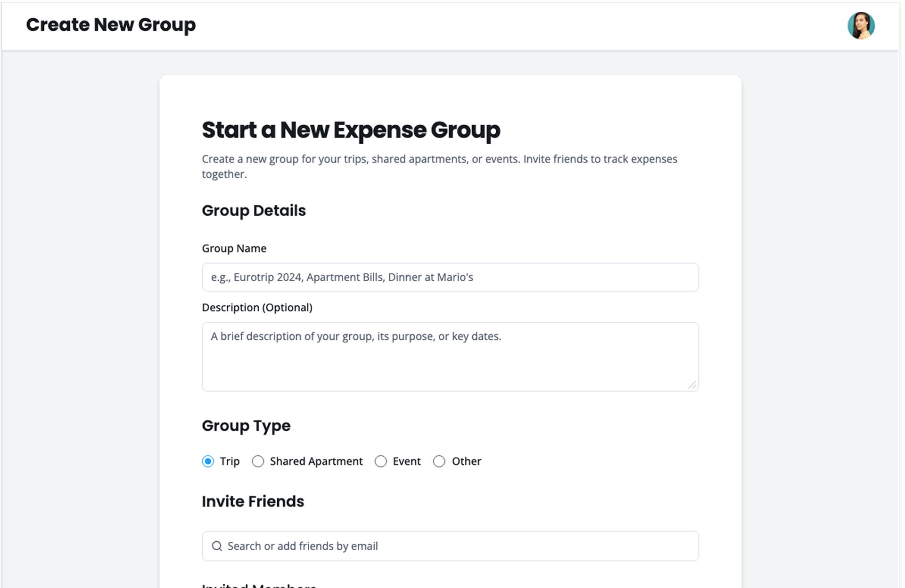Click the Shared Apartment label text
Viewport: 905px width, 588px height.
point(316,461)
